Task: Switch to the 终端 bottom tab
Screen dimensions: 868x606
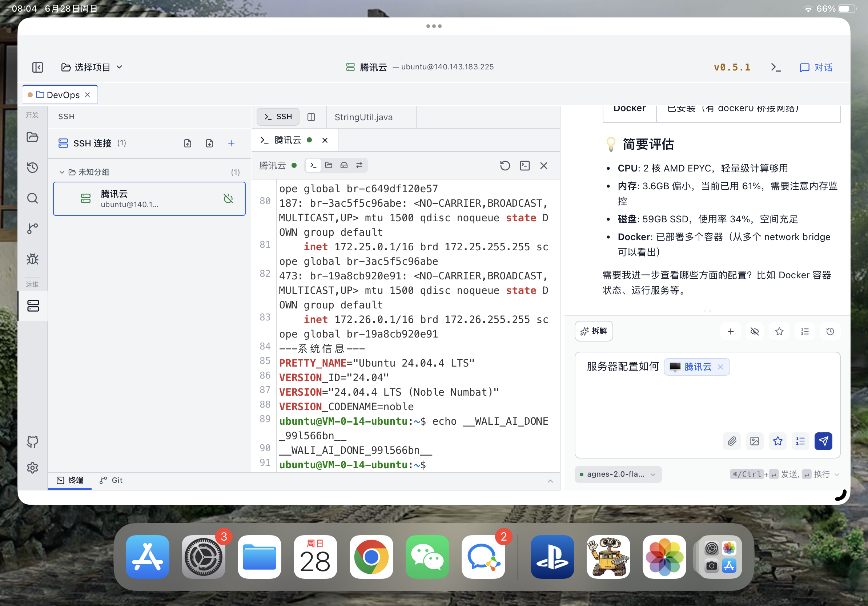Action: click(x=70, y=480)
